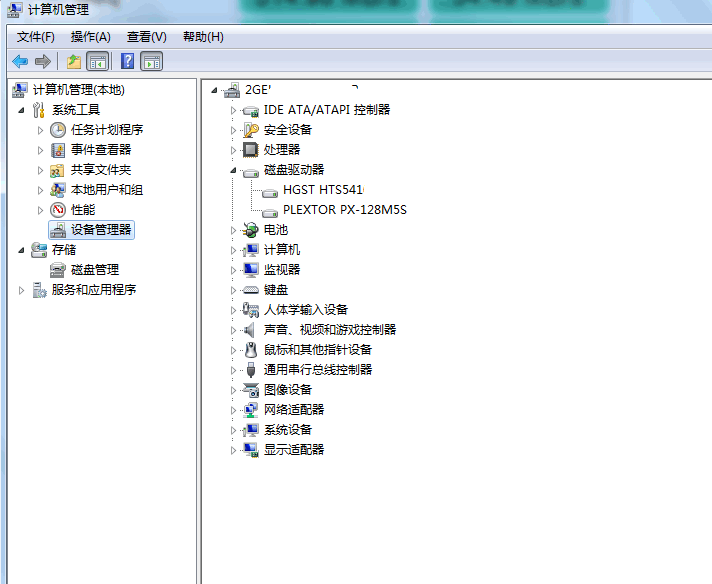Select the 事件查看器 tree item
Image resolution: width=712 pixels, height=584 pixels.
[x=101, y=150]
